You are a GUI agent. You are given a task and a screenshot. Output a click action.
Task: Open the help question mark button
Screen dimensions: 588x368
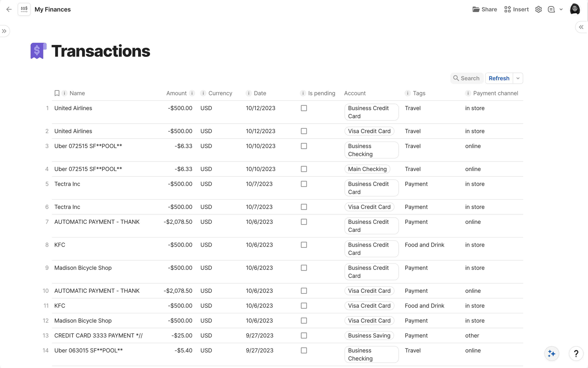[x=576, y=354]
